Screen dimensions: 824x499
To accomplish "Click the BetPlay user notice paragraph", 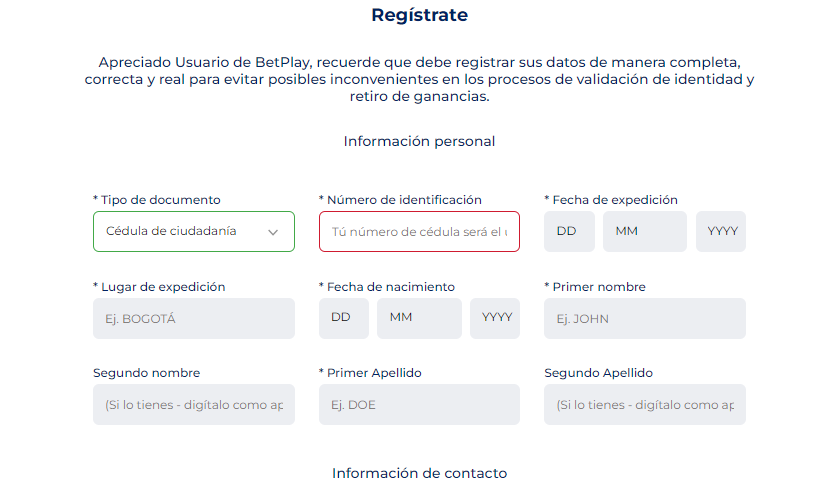I will coord(419,79).
